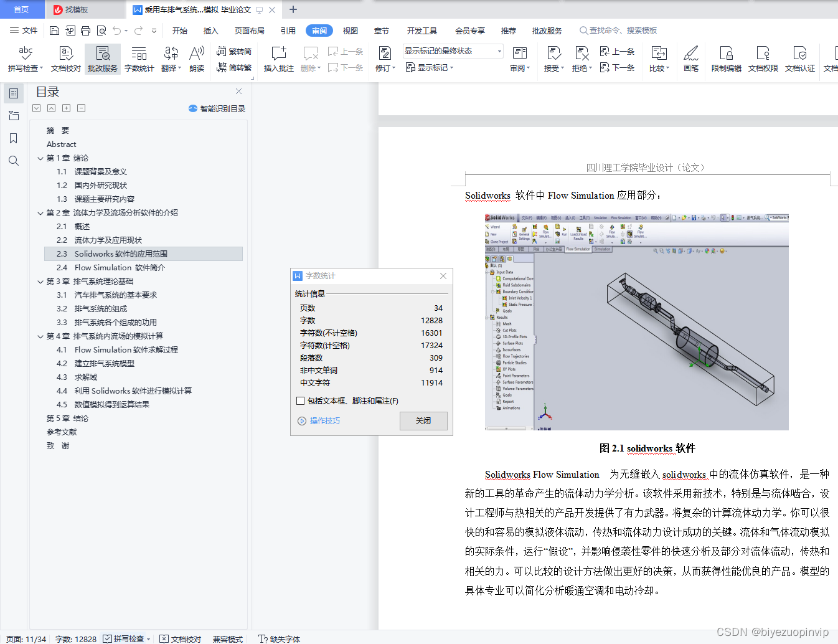Click search magnifier icon in left sidebar
Screen dimensions: 838x644
tap(14, 161)
